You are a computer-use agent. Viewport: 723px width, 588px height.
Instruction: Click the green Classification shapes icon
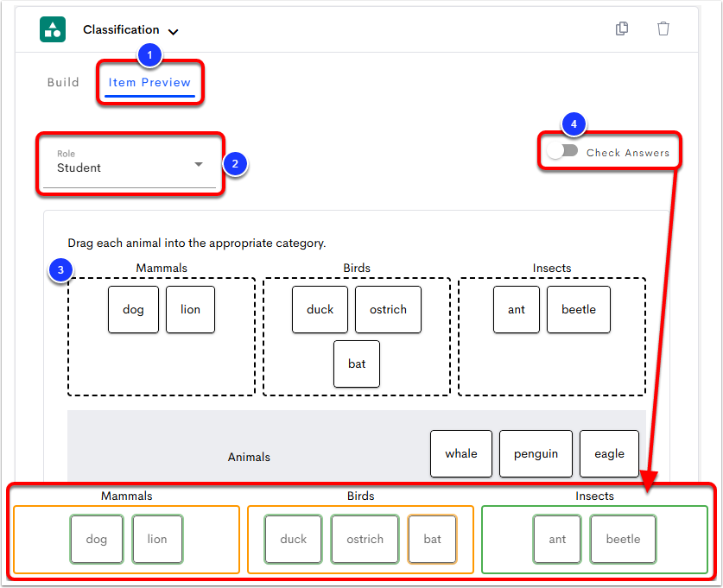pos(53,29)
